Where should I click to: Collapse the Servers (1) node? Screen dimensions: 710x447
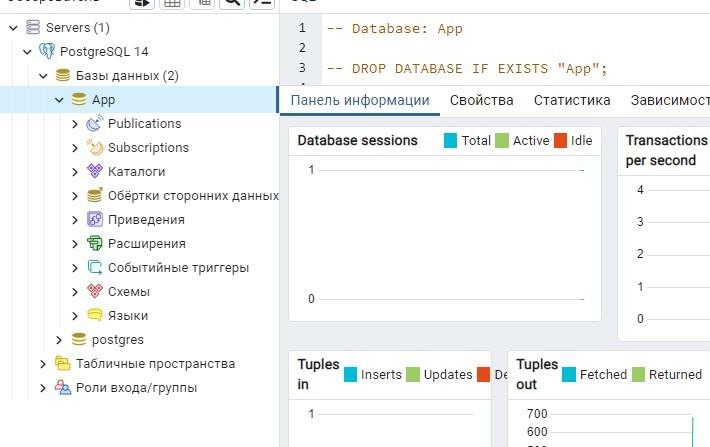point(14,28)
